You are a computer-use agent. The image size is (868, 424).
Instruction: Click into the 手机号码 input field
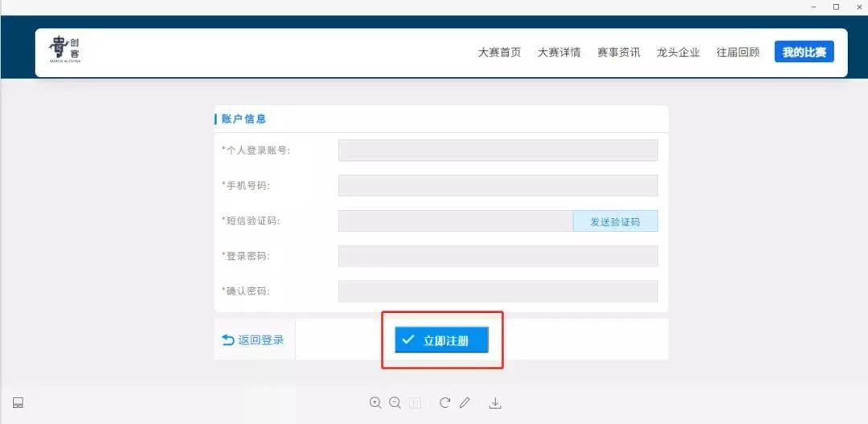point(497,186)
